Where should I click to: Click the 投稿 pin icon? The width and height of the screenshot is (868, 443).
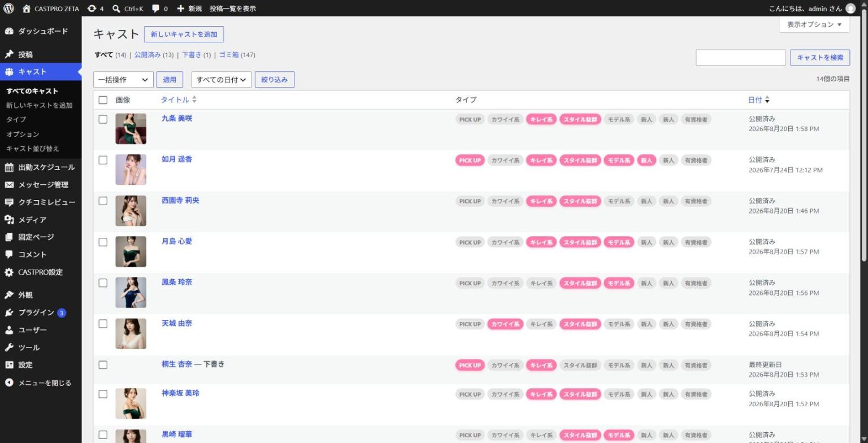9,54
